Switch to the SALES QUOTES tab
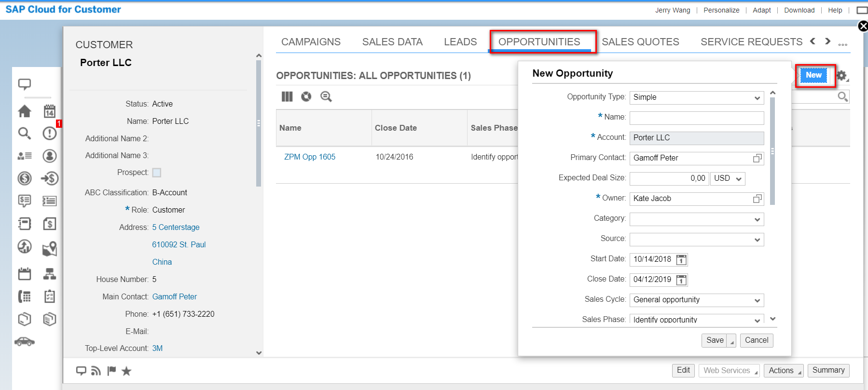The height and width of the screenshot is (390, 868). tap(640, 42)
